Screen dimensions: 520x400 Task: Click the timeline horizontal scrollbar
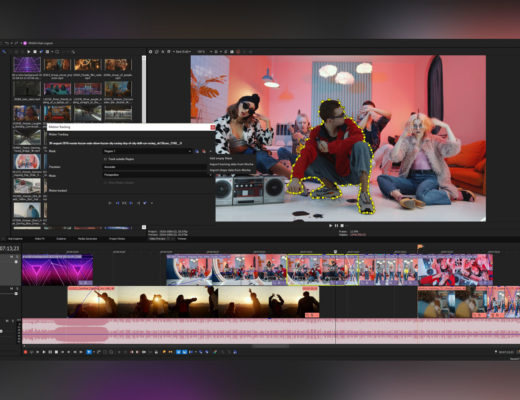click(x=271, y=346)
